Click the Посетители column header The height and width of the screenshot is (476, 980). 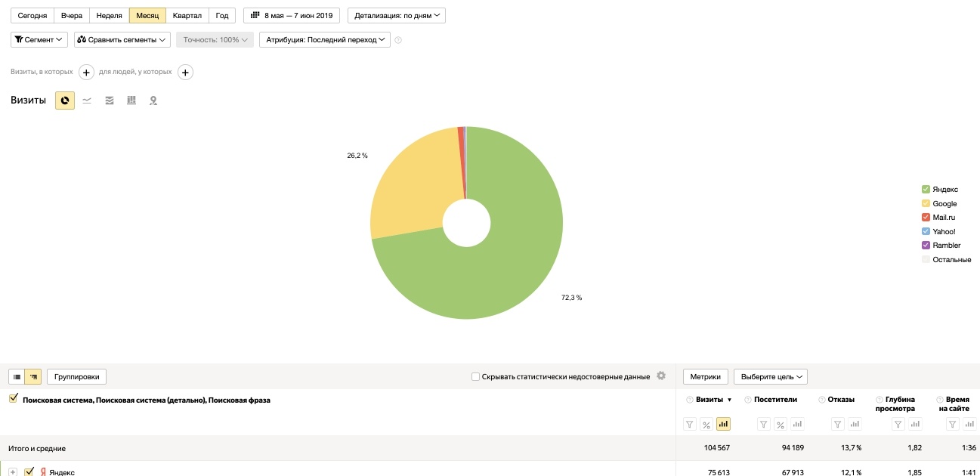point(775,400)
